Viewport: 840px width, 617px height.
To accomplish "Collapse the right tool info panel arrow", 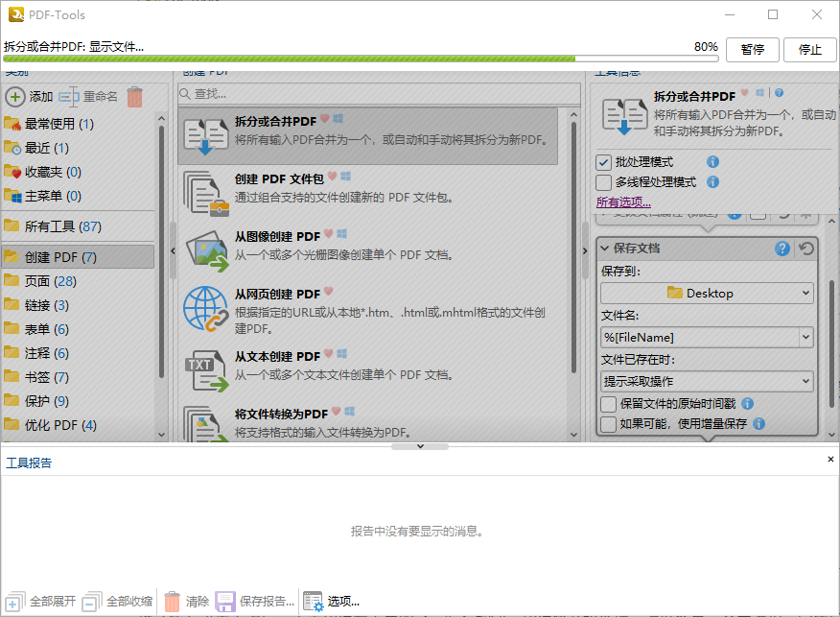I will [585, 250].
